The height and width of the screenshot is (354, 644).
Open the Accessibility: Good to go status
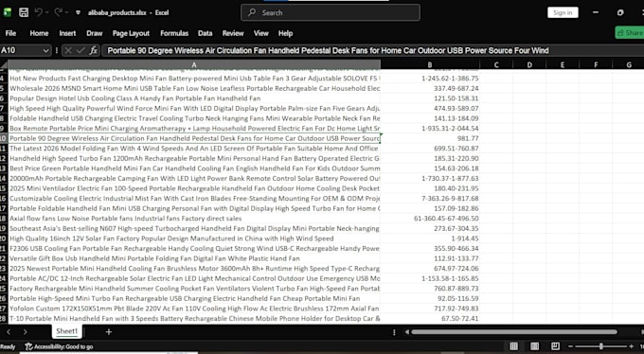(x=59, y=346)
